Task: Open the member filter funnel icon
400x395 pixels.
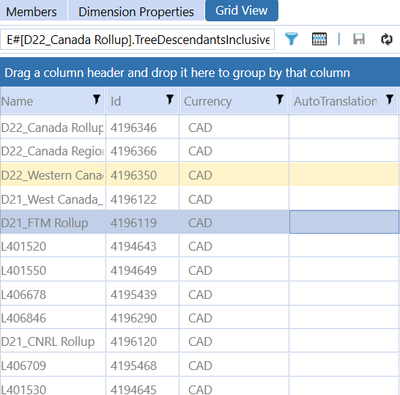Action: tap(291, 39)
